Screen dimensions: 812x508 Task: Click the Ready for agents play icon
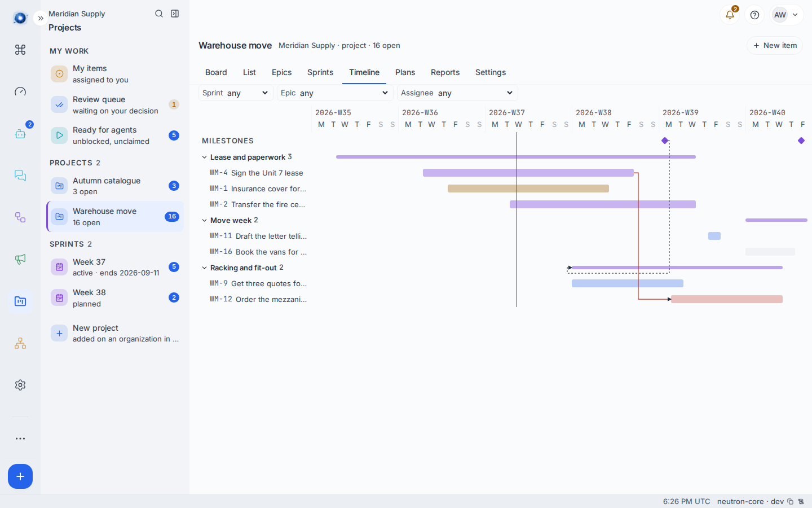[x=59, y=135]
